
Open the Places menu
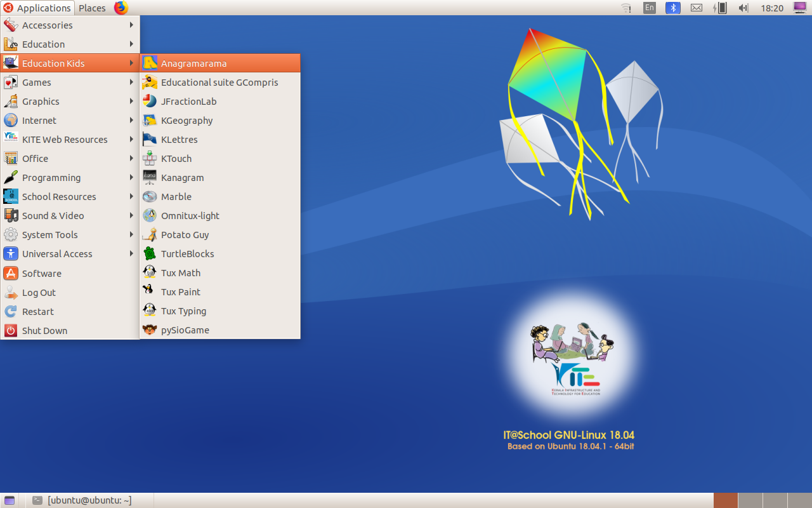tap(91, 8)
